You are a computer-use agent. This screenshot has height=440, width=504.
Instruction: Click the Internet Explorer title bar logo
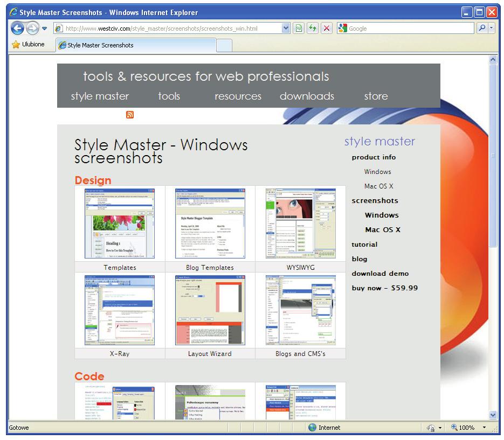[14, 12]
